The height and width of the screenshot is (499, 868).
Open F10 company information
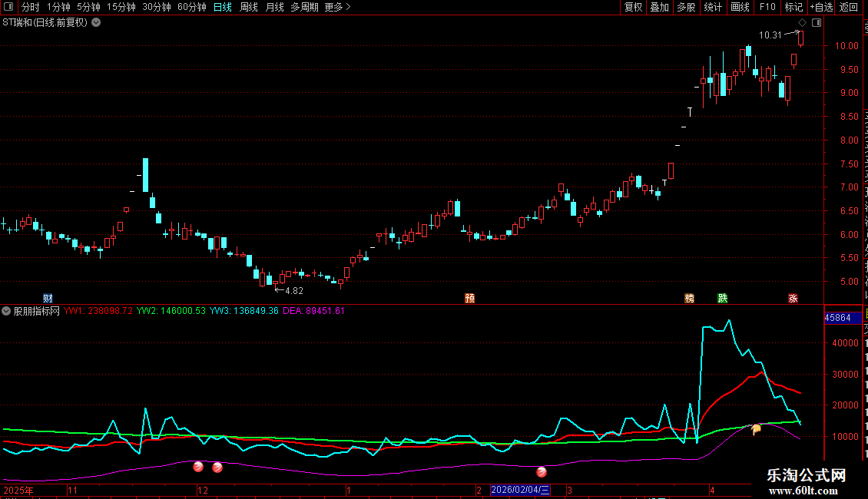[x=767, y=7]
